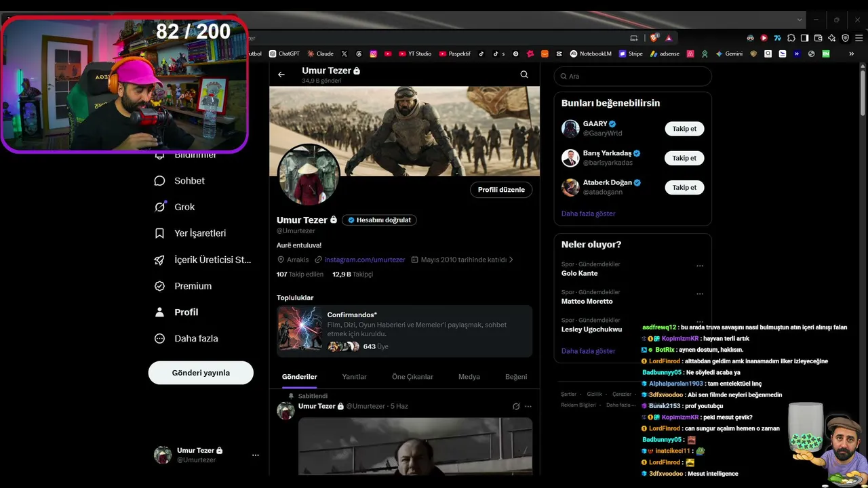
Task: Open the Sohbet chat icon in sidebar
Action: coord(159,181)
